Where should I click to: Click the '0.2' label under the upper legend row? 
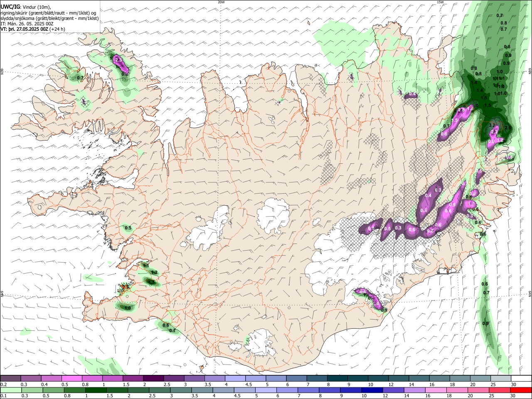tap(4, 384)
